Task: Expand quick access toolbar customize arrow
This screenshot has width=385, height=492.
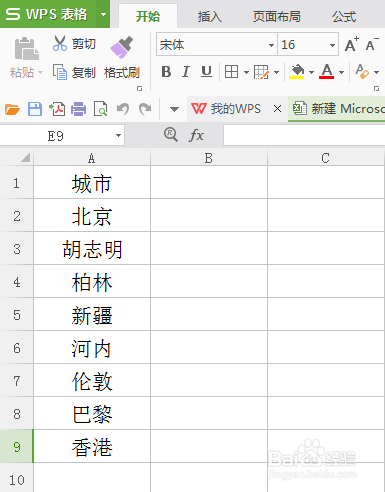Action: 174,109
